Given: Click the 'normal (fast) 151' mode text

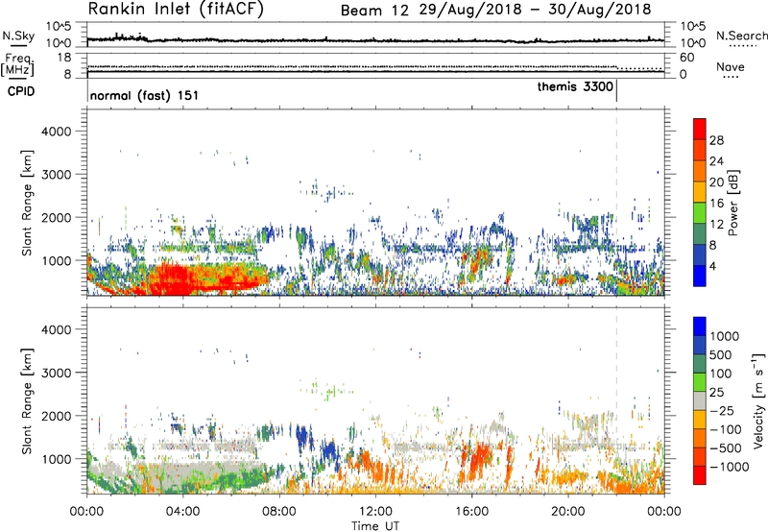Looking at the screenshot, I should (144, 95).
